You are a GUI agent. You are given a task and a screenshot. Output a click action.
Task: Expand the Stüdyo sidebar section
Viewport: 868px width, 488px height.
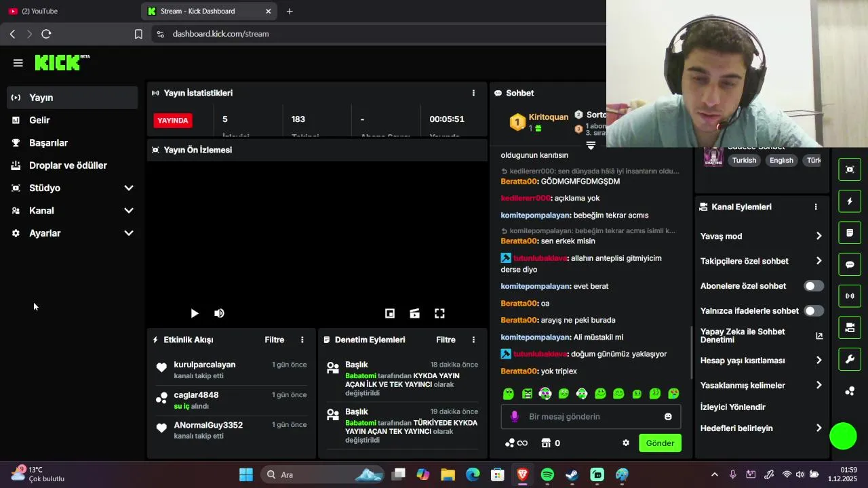tap(73, 188)
